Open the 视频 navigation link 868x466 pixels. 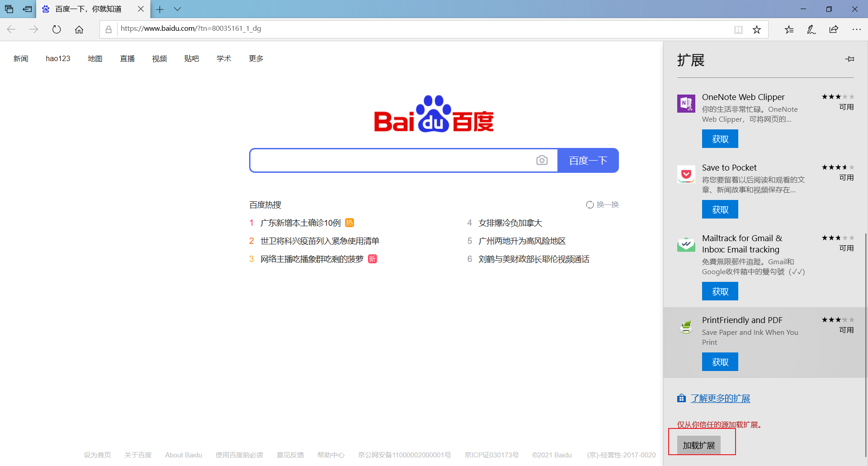pyautogui.click(x=160, y=59)
